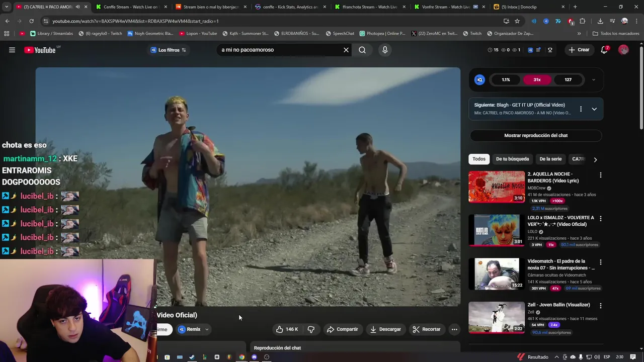Open Discord from the taskbar
Screen dimensions: 644x362
254,357
